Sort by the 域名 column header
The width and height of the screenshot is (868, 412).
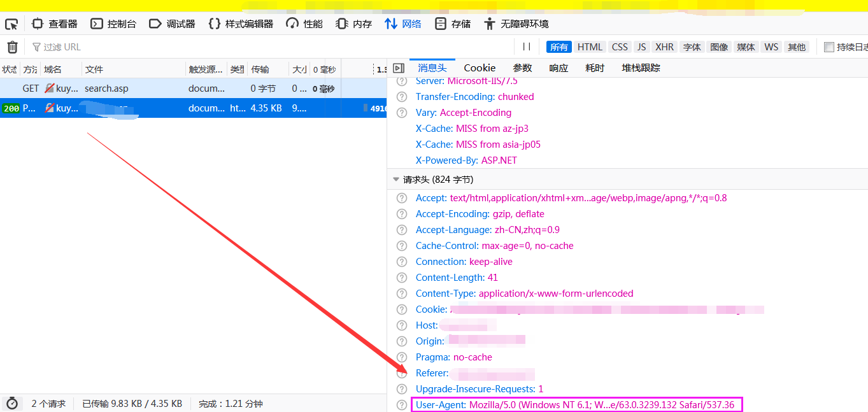tap(61, 69)
